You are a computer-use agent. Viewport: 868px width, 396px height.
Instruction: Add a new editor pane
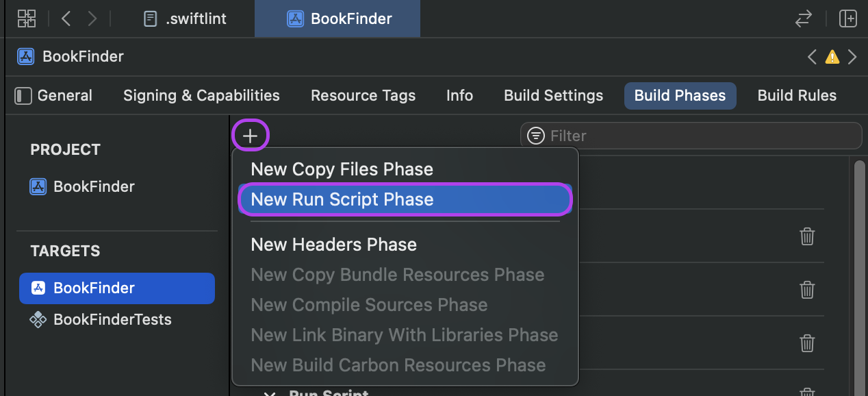[x=848, y=18]
